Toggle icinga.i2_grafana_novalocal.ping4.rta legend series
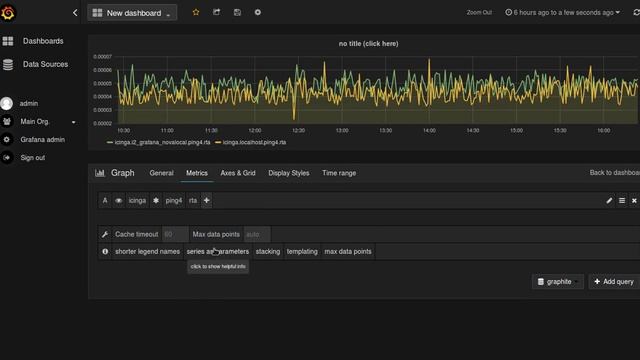This screenshot has height=360, width=640. click(162, 142)
